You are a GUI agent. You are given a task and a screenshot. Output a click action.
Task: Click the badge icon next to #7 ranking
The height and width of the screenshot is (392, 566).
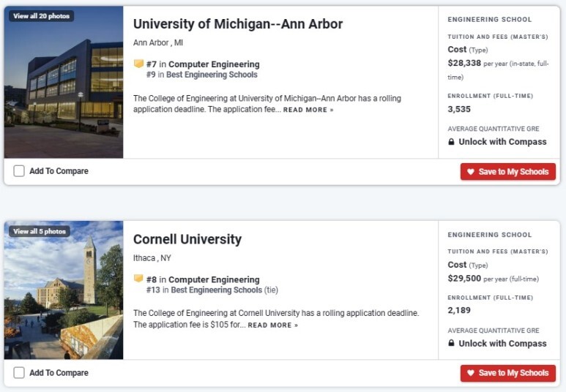(x=138, y=64)
